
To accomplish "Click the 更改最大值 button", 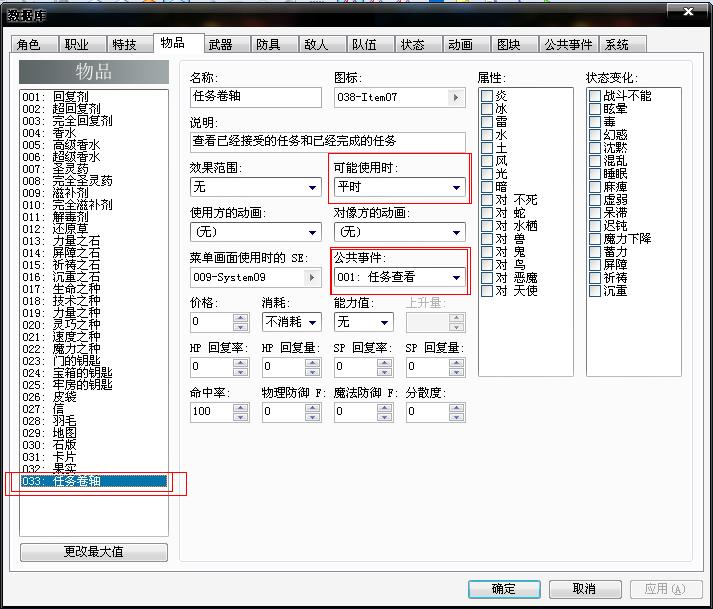I will click(94, 552).
